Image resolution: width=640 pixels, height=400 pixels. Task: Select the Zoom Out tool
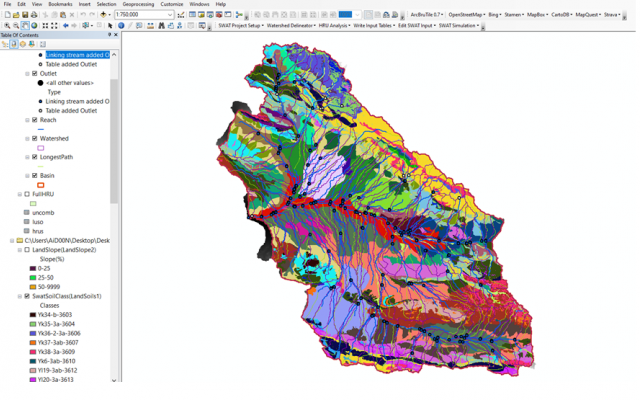(16, 25)
